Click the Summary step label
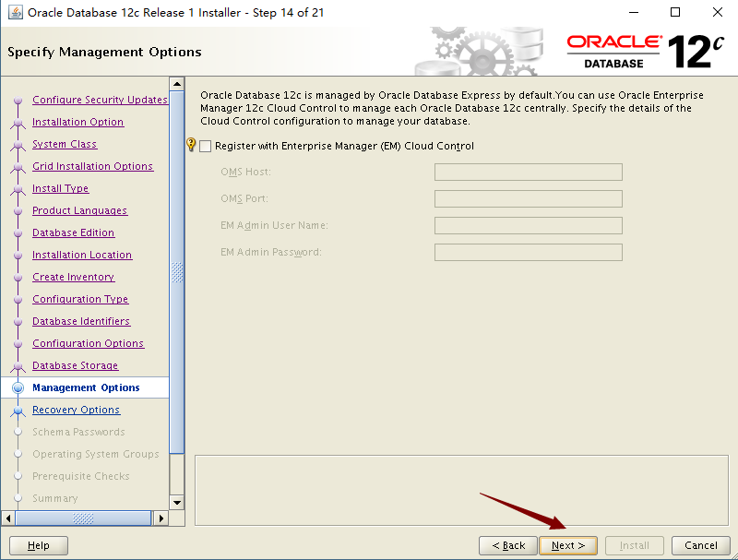 point(55,498)
